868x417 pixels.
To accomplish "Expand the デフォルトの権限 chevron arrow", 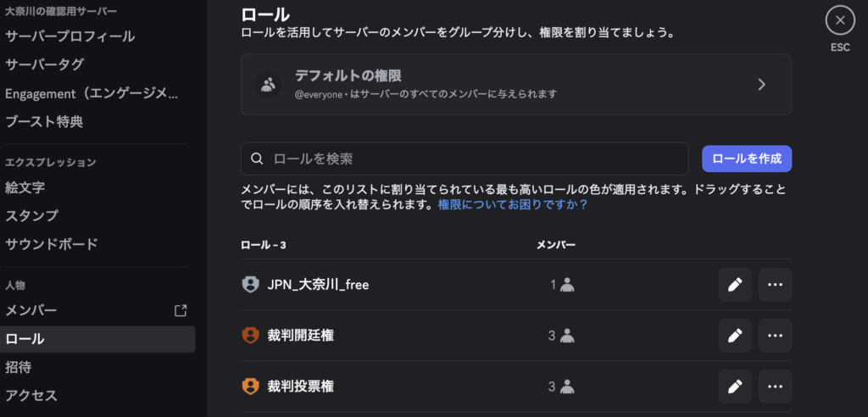I will tap(761, 84).
